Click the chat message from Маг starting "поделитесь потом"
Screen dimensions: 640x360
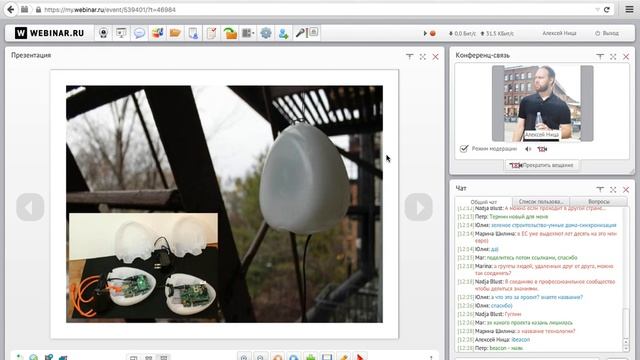[x=517, y=258]
